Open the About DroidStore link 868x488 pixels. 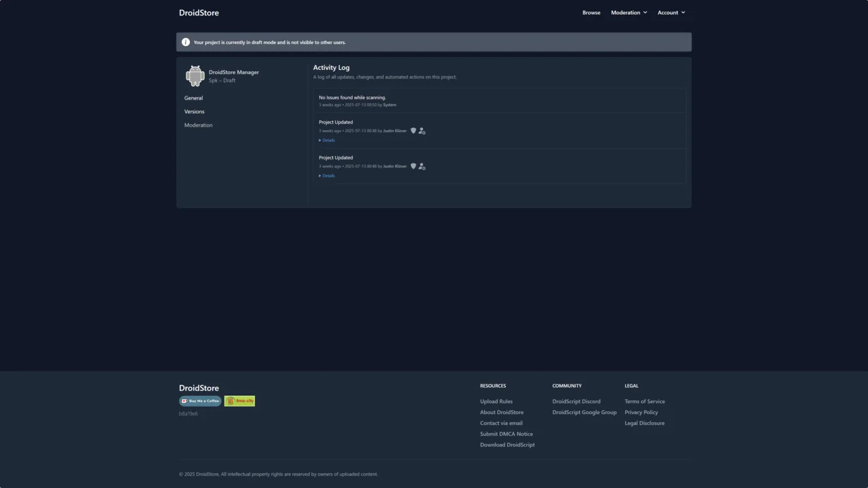pyautogui.click(x=502, y=412)
